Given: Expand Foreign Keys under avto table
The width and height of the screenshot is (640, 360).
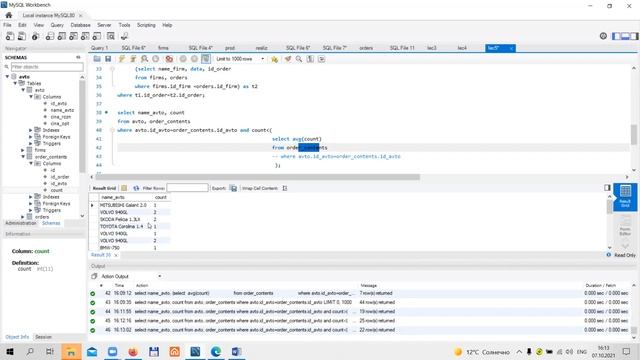Looking at the screenshot, I should click(x=31, y=137).
